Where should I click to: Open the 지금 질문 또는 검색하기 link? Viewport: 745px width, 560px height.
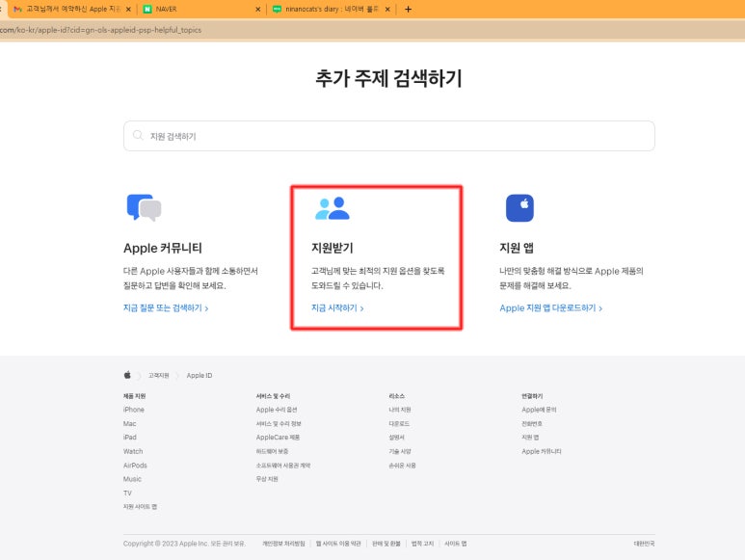[166, 307]
